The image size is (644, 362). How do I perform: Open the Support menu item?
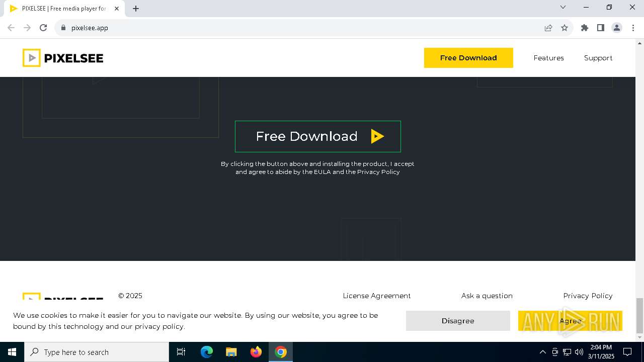[598, 58]
